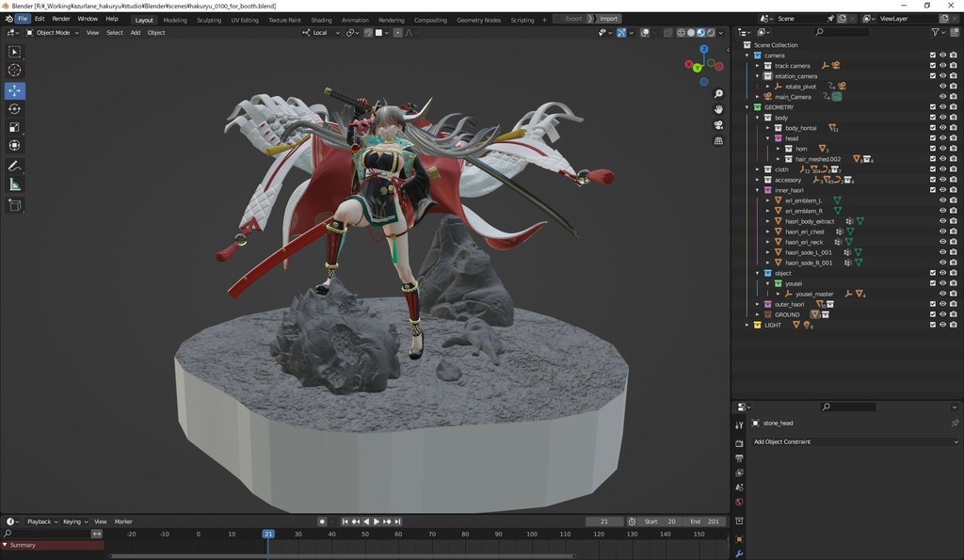
Task: Select the Scale tool
Action: click(x=14, y=127)
